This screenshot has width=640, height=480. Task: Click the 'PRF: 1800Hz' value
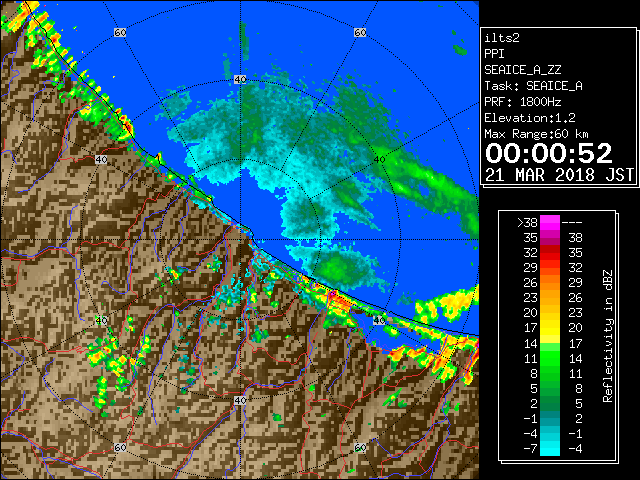522,102
